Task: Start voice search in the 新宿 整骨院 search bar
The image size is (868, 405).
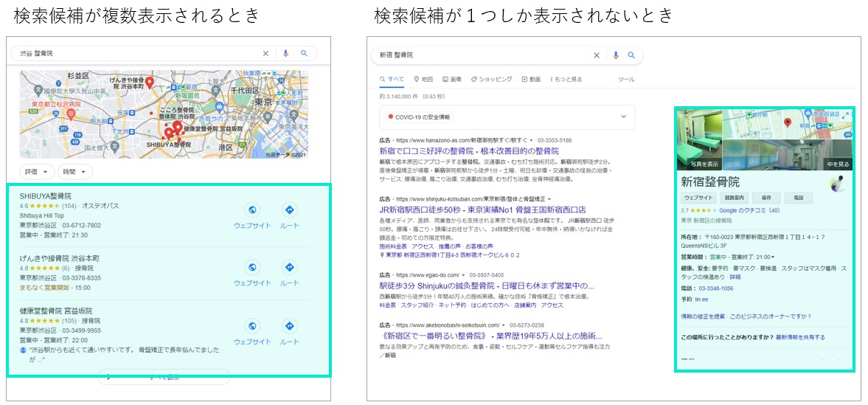Action: [x=616, y=55]
